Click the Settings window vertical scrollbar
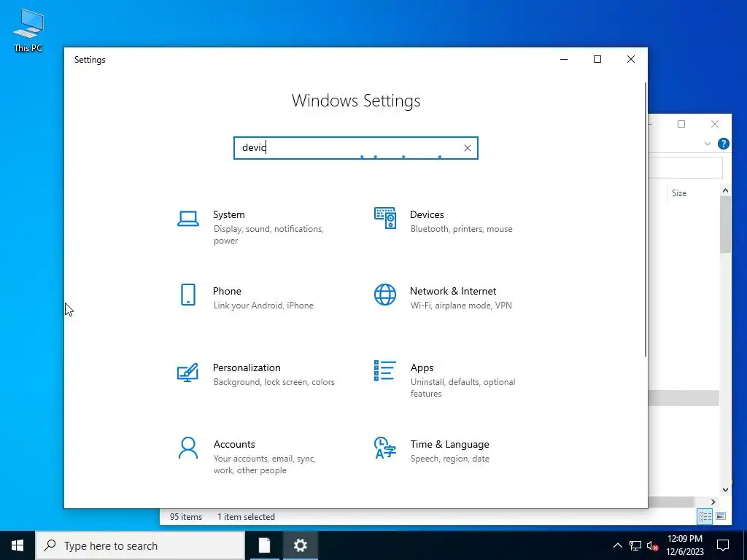 click(646, 219)
